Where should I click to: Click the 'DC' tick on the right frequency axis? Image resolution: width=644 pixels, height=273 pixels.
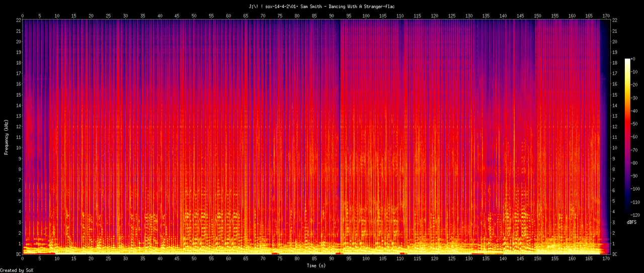pos(615,254)
